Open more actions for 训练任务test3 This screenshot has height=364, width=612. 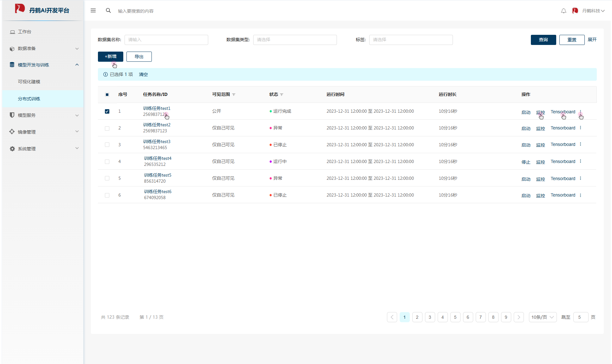(x=580, y=144)
